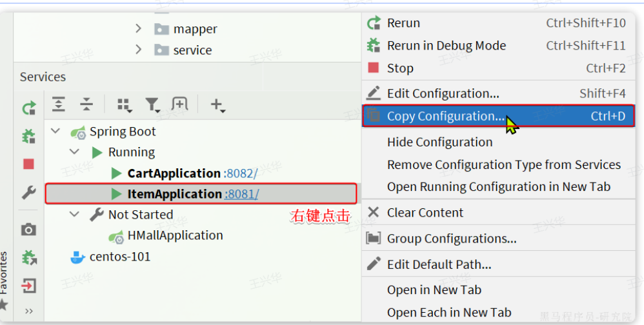Screen dimensions: 644x325
Task: Open the :8082/ link beside CartApplication
Action: [x=241, y=173]
